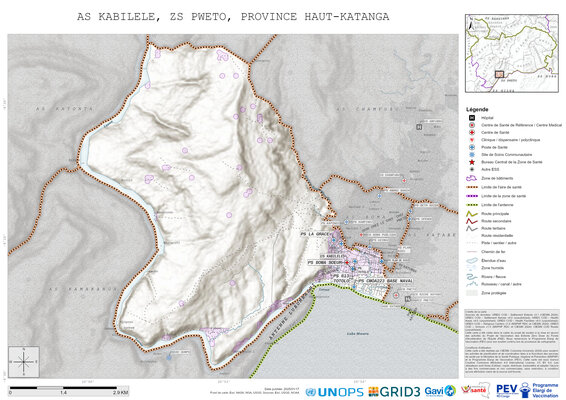Screen dimensions: 566x400
Task: Click the TOTOLO map label
Action: (x=341, y=281)
